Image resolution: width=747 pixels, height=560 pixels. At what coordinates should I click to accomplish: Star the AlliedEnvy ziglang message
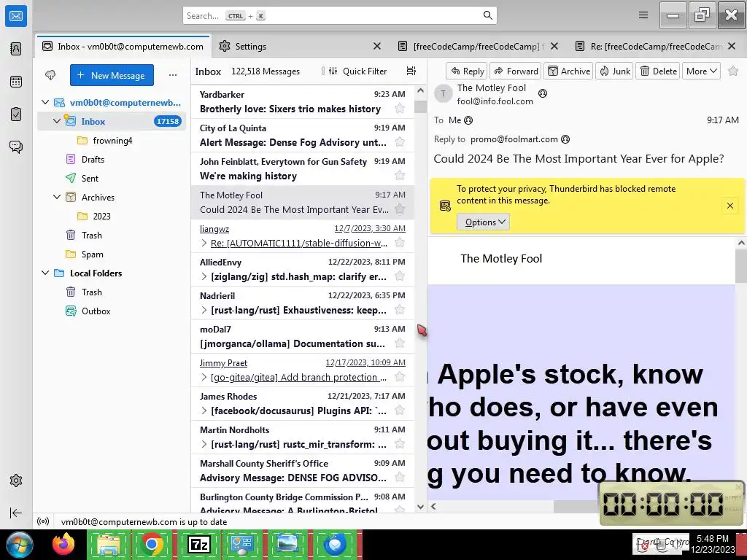(x=400, y=276)
